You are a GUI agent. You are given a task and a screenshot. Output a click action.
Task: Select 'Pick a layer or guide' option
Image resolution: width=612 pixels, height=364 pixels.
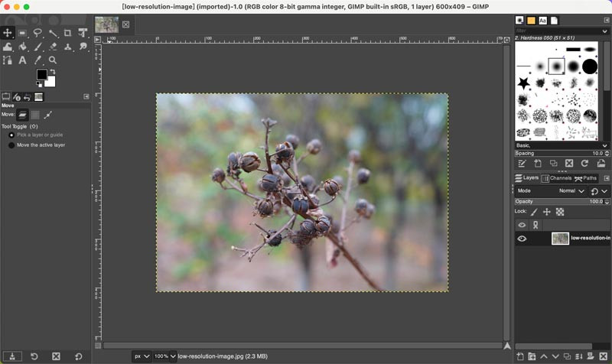point(11,135)
